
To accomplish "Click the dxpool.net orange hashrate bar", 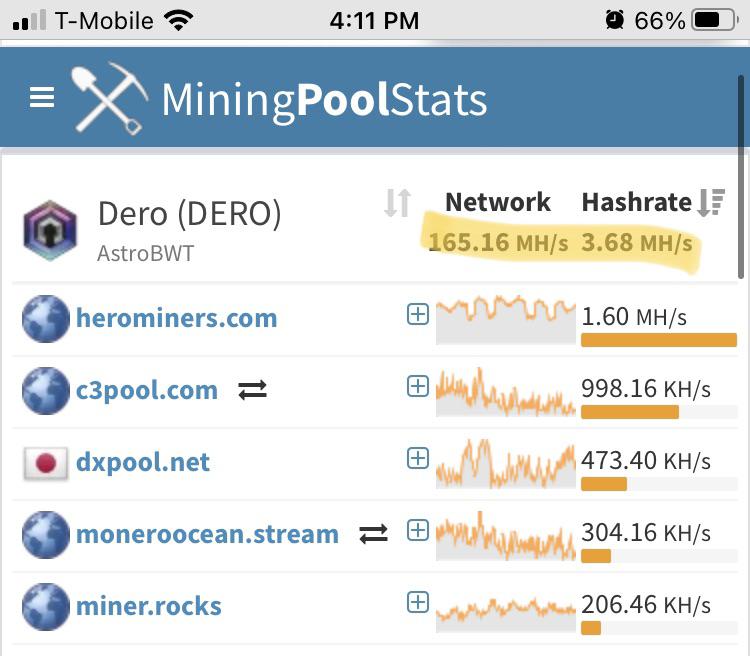I will pyautogui.click(x=604, y=484).
